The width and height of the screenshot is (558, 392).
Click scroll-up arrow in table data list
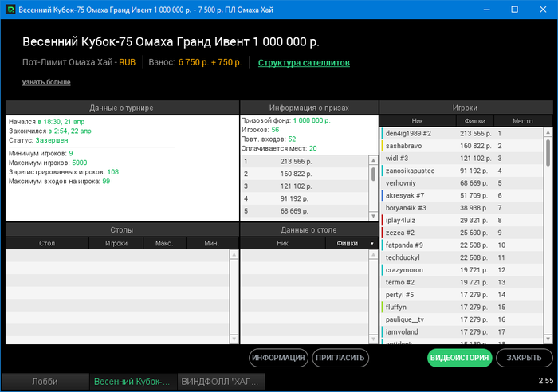pyautogui.click(x=373, y=254)
